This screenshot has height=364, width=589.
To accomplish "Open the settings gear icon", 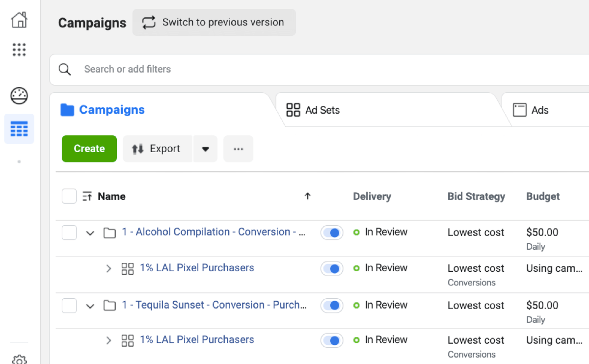I will point(19,359).
